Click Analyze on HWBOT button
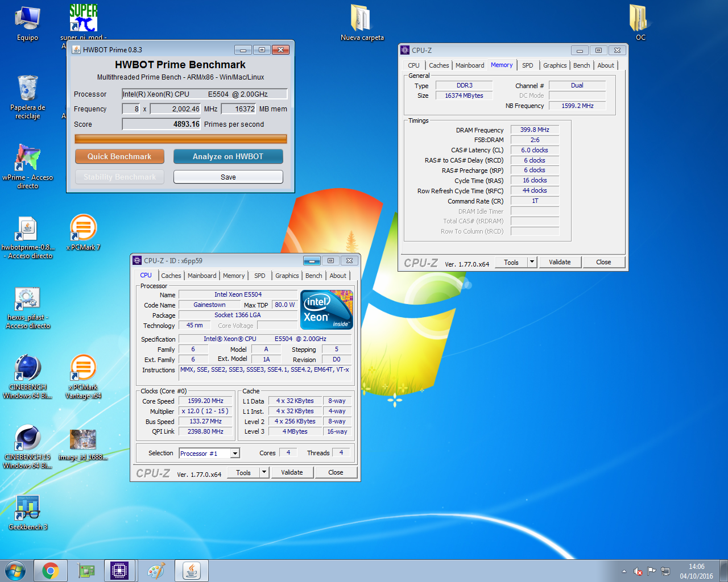The width and height of the screenshot is (728, 582). pyautogui.click(x=228, y=156)
